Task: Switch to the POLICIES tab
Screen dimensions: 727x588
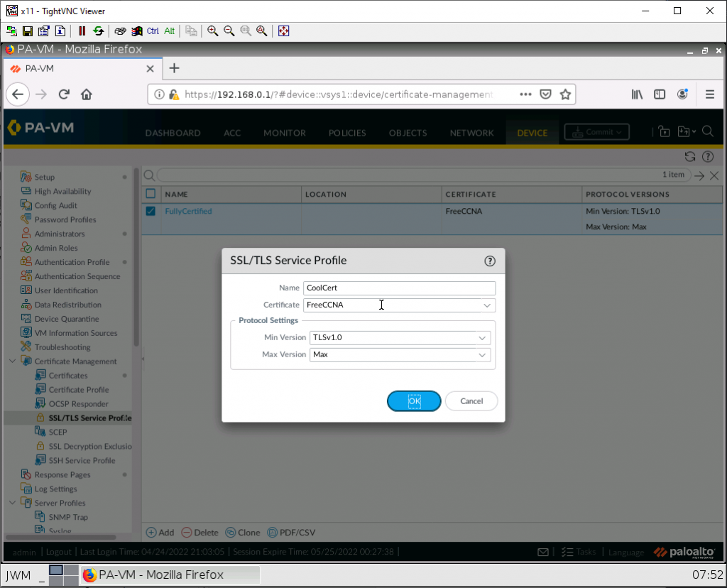Action: (x=347, y=133)
